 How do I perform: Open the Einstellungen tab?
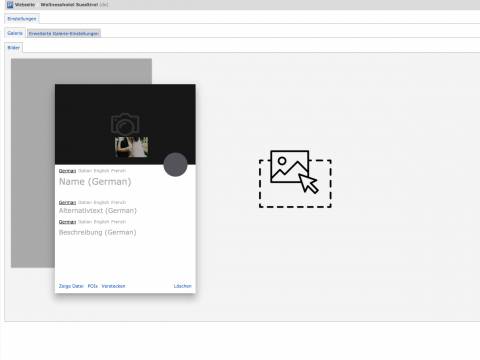22,19
